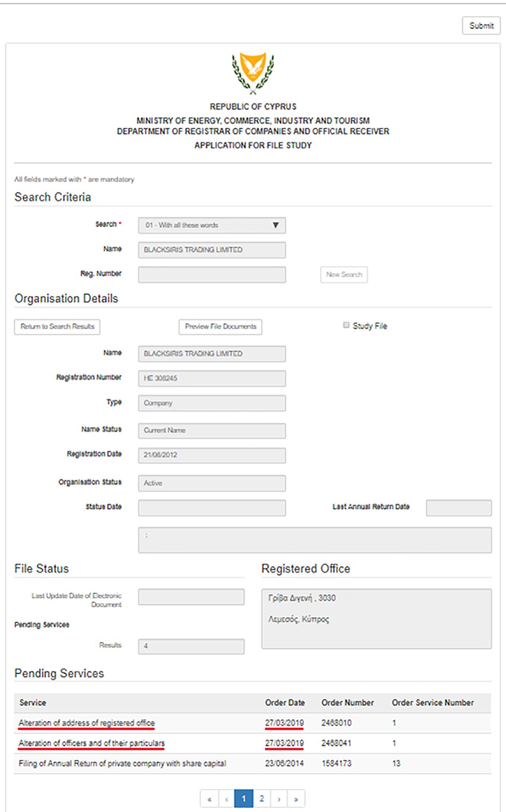506x812 pixels.
Task: Go to previous page of pending services
Action: click(227, 799)
